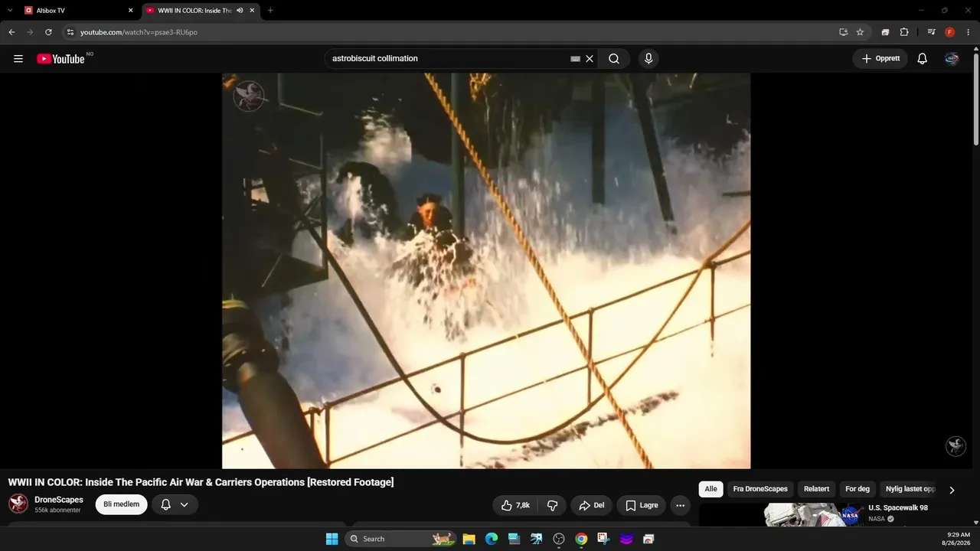Share the video via Del button
Viewport: 980px width, 551px height.
pyautogui.click(x=592, y=505)
